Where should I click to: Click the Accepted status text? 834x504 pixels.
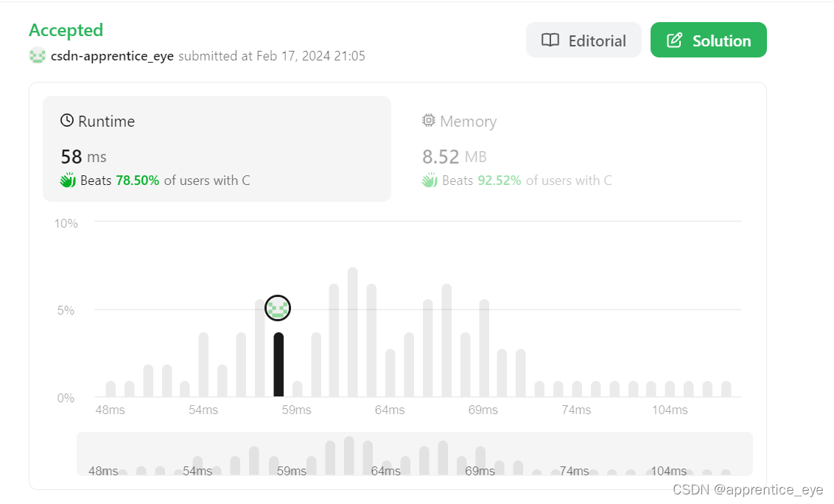pyautogui.click(x=66, y=30)
